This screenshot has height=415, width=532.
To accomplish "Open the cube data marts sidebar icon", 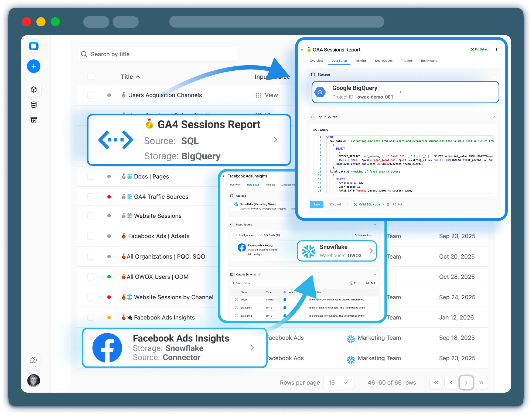I will click(34, 90).
